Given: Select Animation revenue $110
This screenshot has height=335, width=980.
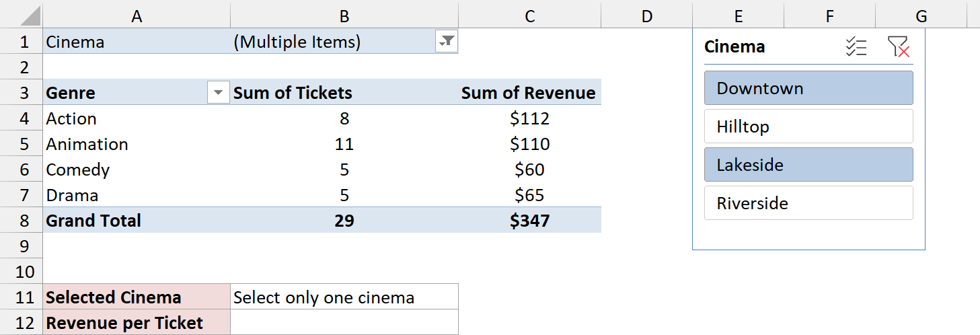Looking at the screenshot, I should click(x=530, y=144).
